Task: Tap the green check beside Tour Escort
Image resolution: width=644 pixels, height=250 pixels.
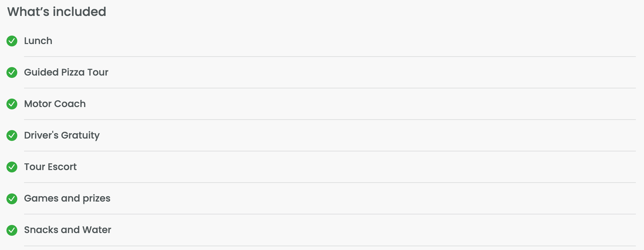Action: pos(12,167)
